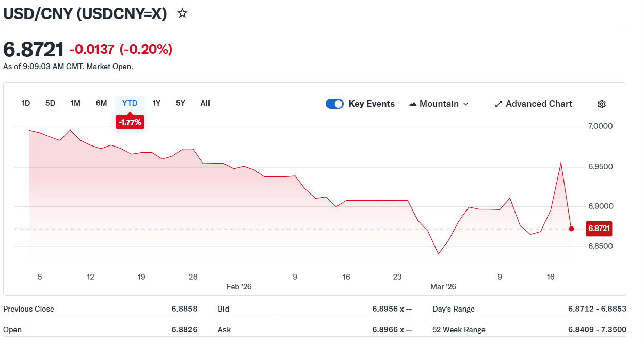Expand the Mountain dropdown chevron
644x340 pixels.
[x=466, y=104]
